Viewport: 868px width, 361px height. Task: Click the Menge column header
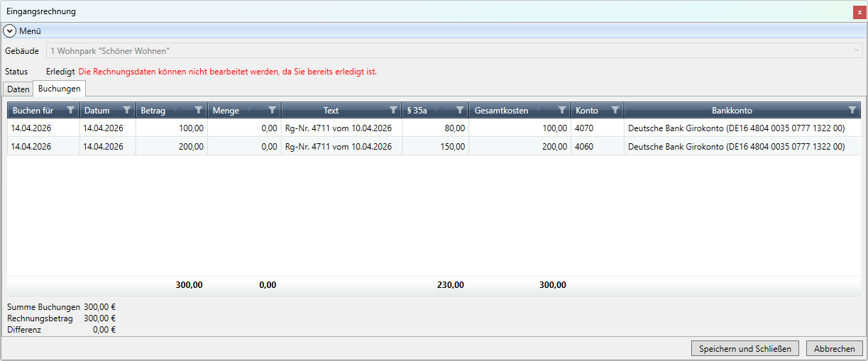[226, 111]
